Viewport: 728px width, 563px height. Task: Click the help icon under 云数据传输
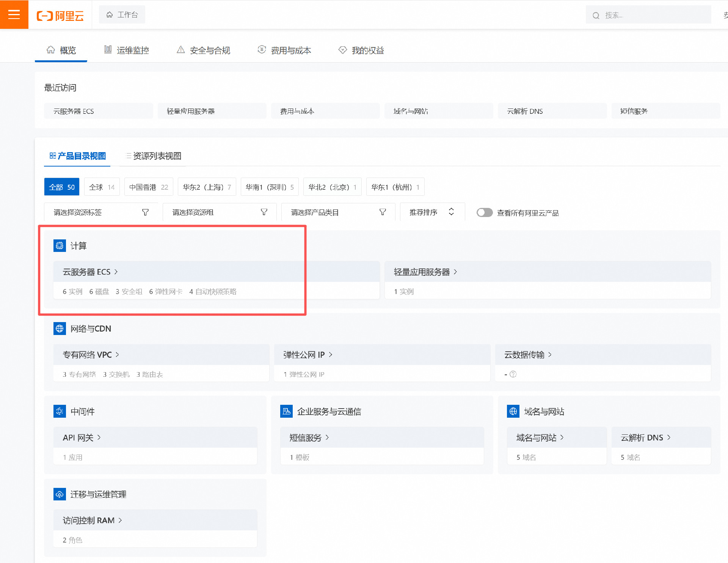point(513,374)
